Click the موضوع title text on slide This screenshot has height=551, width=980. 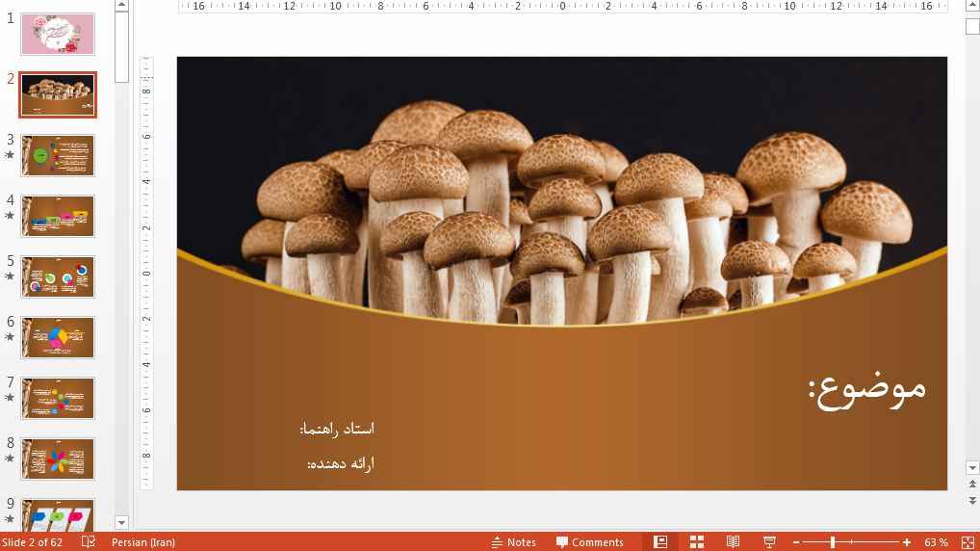pos(866,387)
